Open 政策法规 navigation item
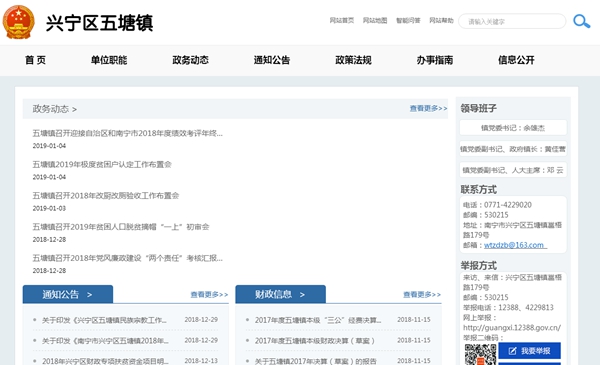 [x=353, y=60]
